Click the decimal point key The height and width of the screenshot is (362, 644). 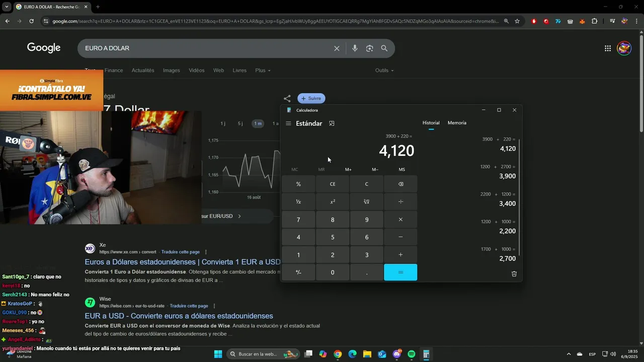tap(366, 273)
